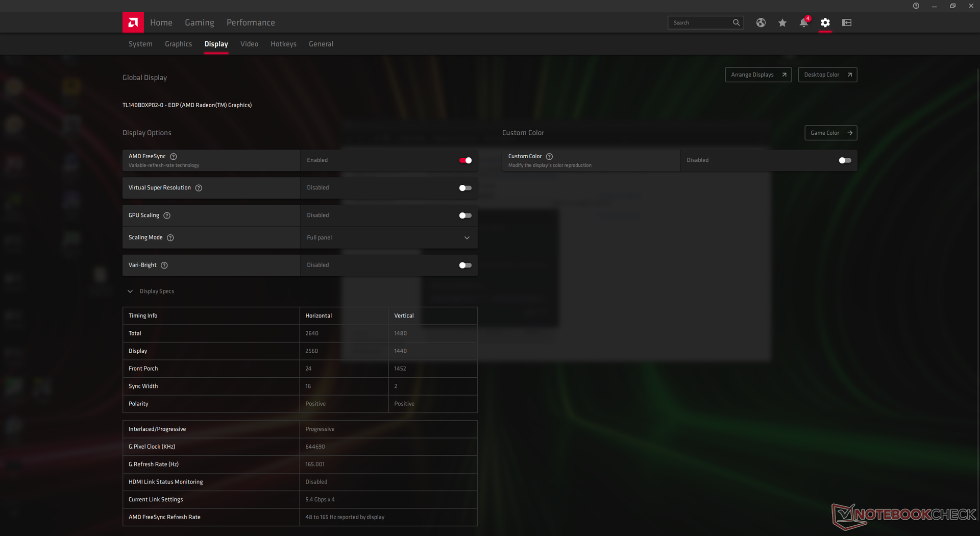Show GPU Scaling help icon
Image resolution: width=980 pixels, height=536 pixels.
tap(167, 215)
